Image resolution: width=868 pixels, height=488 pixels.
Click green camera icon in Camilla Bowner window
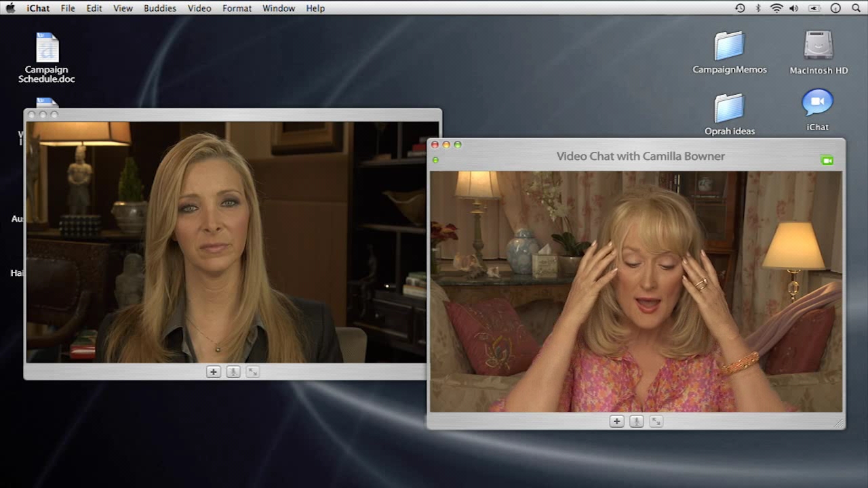tap(827, 161)
